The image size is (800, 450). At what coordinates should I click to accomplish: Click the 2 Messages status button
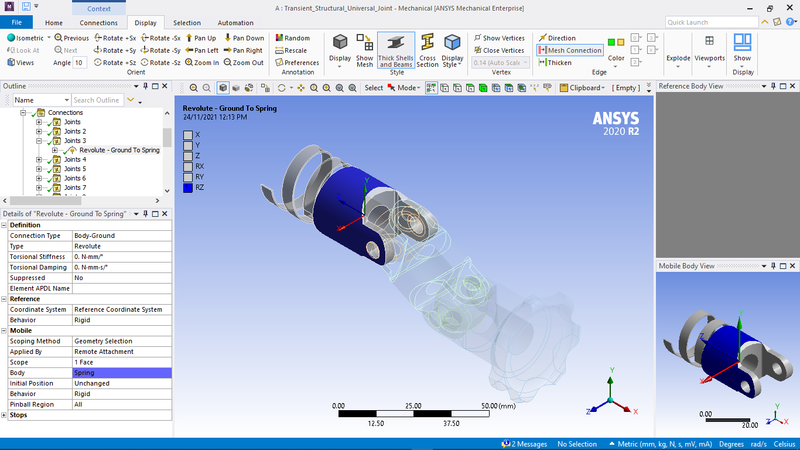point(524,444)
